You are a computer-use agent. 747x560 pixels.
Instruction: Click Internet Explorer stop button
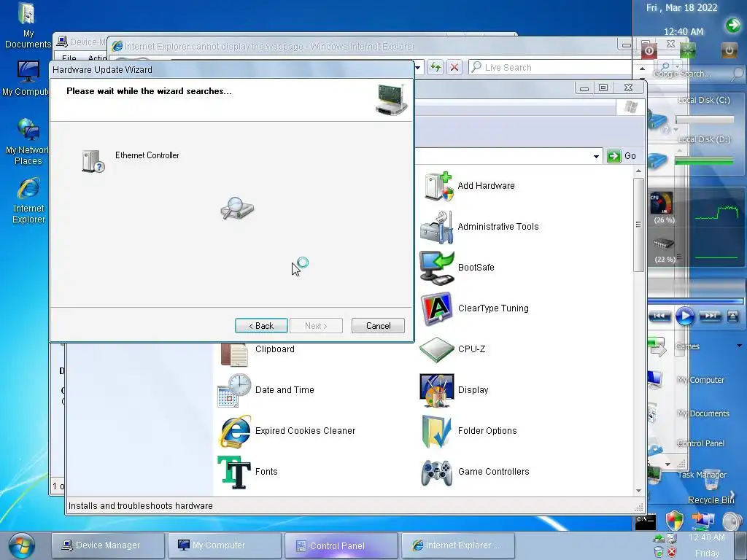click(x=454, y=67)
